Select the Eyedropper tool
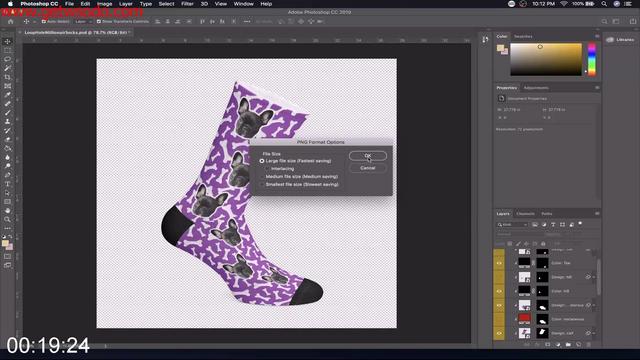Screen dimensions: 640x360 [x=7, y=95]
